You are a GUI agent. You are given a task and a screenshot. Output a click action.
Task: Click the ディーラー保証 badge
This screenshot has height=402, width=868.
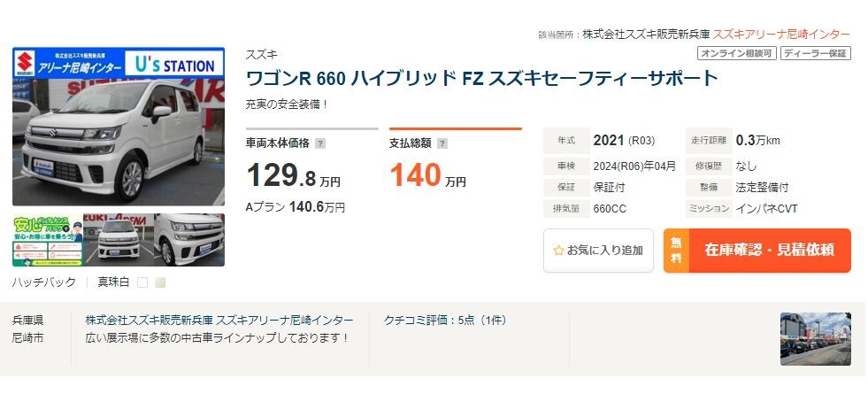click(x=816, y=53)
